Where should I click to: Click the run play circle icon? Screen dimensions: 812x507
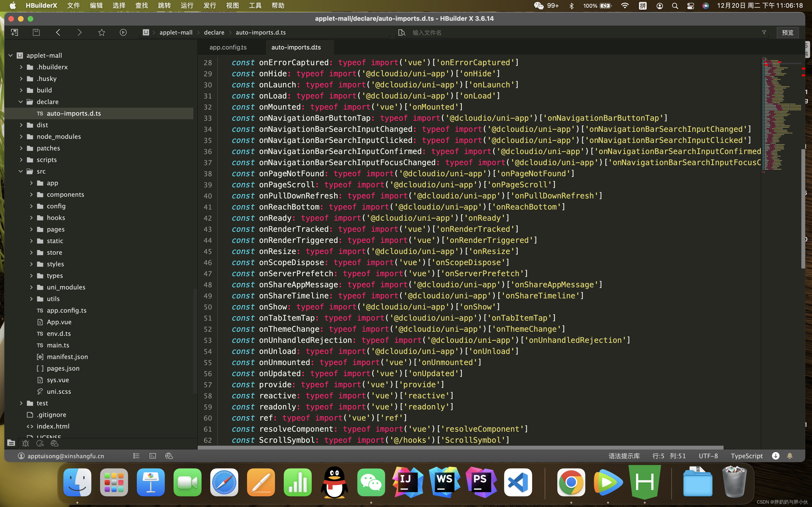coord(123,33)
